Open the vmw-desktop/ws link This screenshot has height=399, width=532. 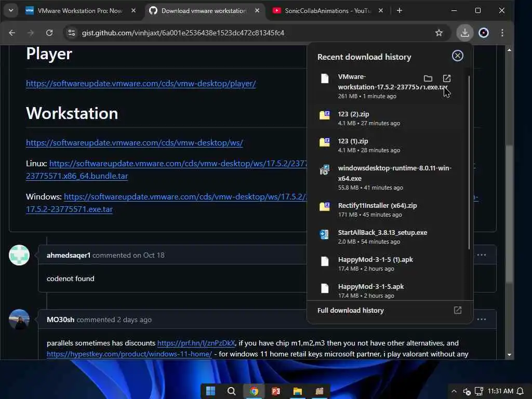tap(135, 142)
